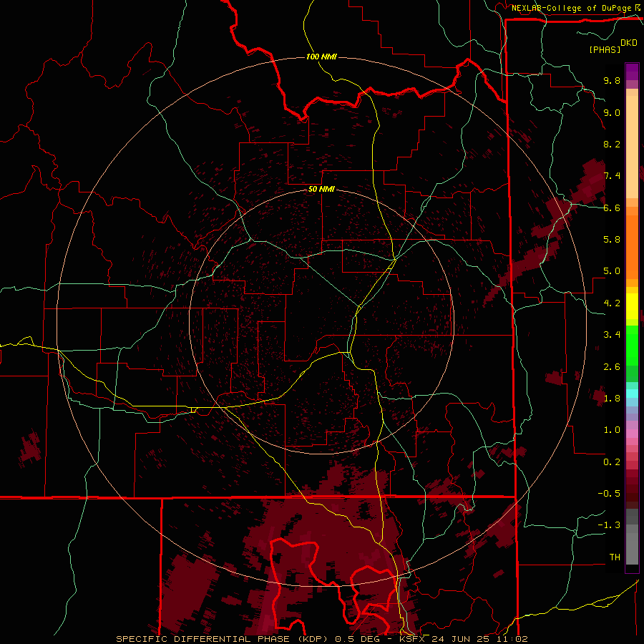Viewport: 644px width, 644px height.
Task: Click the 0.2 scale value
Action: coord(612,462)
